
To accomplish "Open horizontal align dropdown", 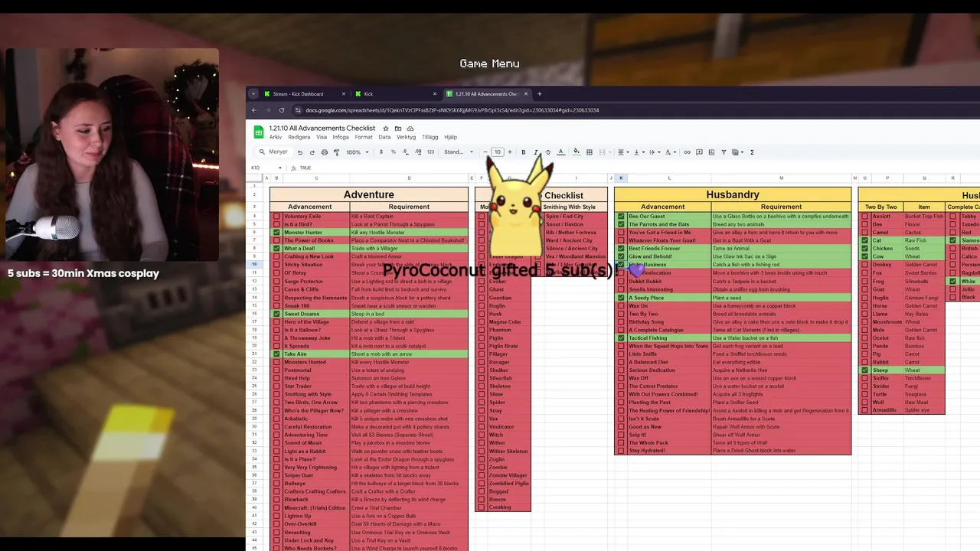I will (x=623, y=152).
